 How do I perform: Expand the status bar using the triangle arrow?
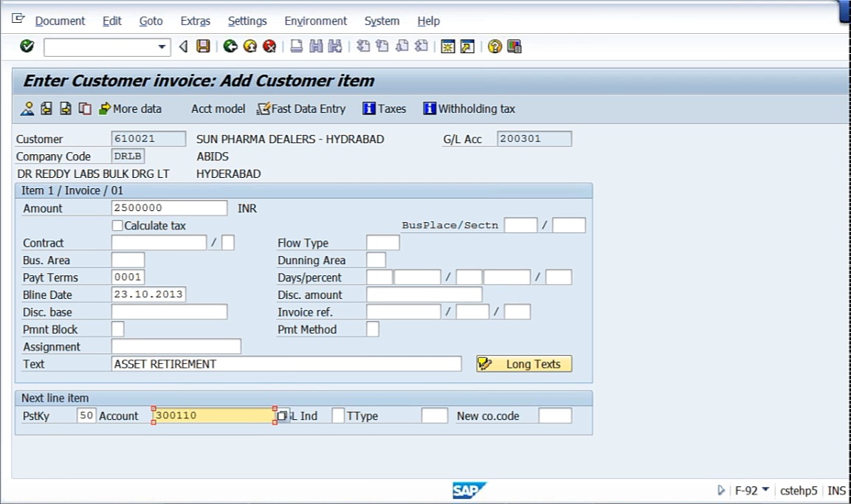[721, 491]
